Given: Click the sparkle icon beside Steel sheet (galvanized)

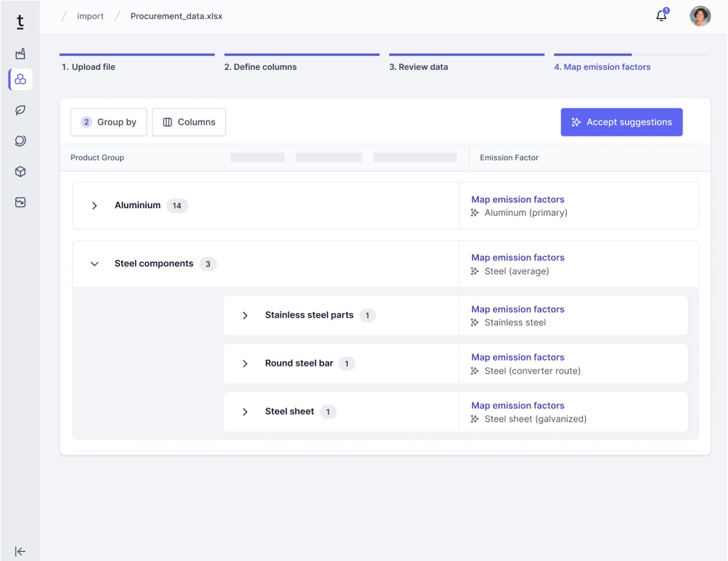Looking at the screenshot, I should [474, 419].
